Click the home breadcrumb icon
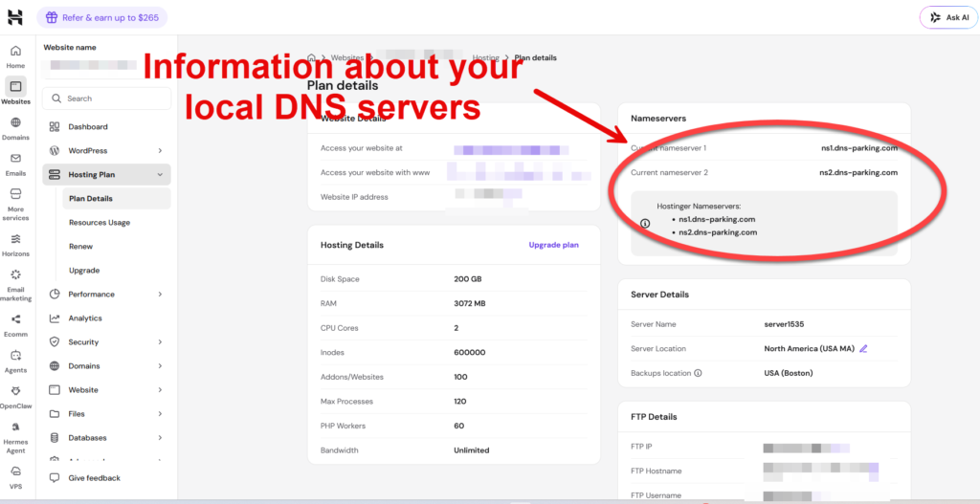The height and width of the screenshot is (504, 980). [x=311, y=57]
